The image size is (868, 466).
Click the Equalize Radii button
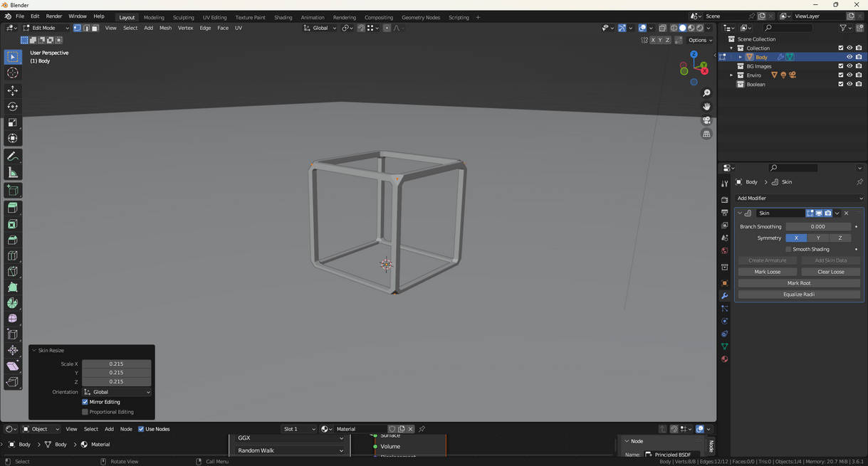pyautogui.click(x=798, y=295)
